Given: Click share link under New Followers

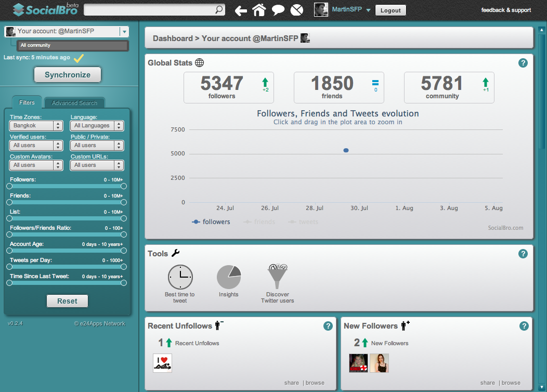Looking at the screenshot, I should (488, 383).
